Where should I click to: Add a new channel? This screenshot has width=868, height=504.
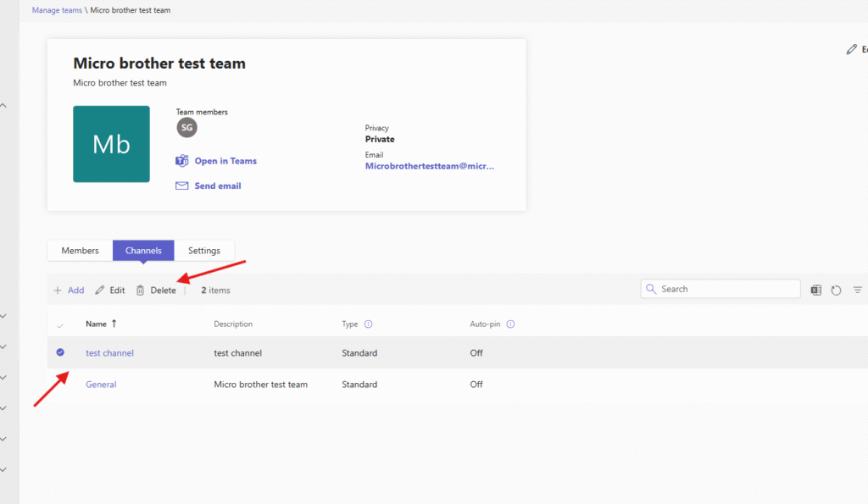(x=69, y=291)
